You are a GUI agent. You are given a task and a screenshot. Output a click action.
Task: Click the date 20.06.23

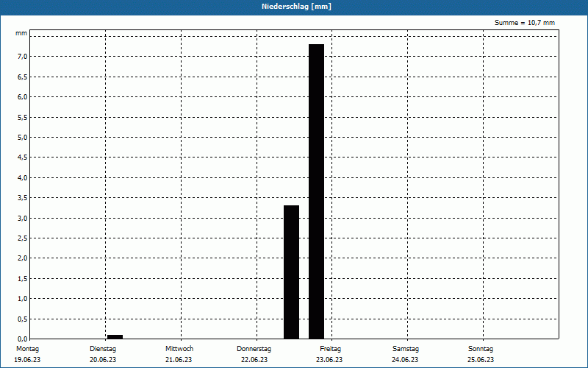(103, 360)
